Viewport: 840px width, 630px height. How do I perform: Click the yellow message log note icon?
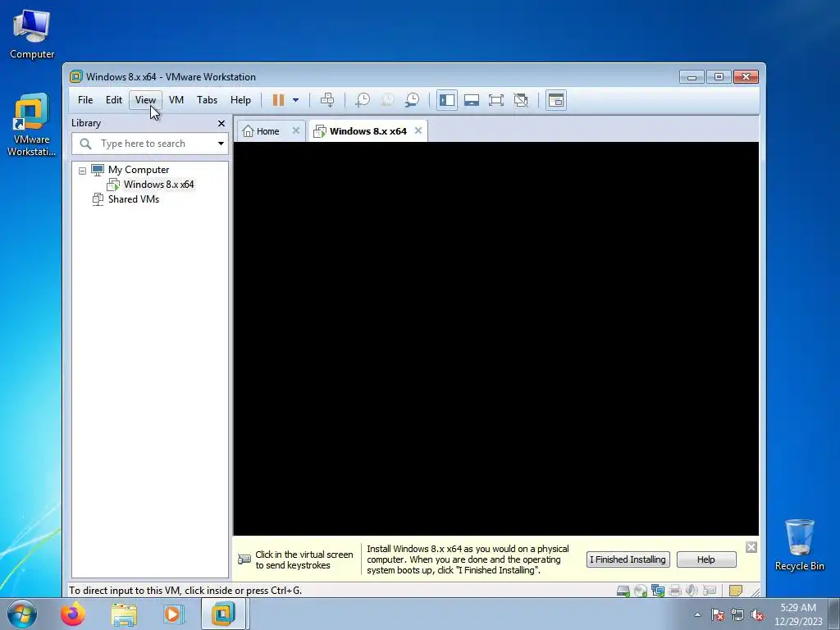pyautogui.click(x=736, y=591)
